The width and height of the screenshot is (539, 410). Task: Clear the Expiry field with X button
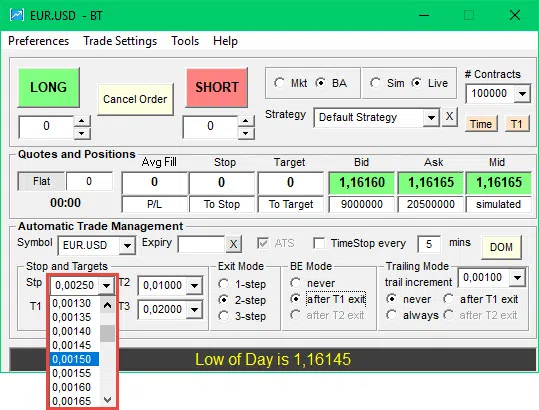click(x=233, y=244)
